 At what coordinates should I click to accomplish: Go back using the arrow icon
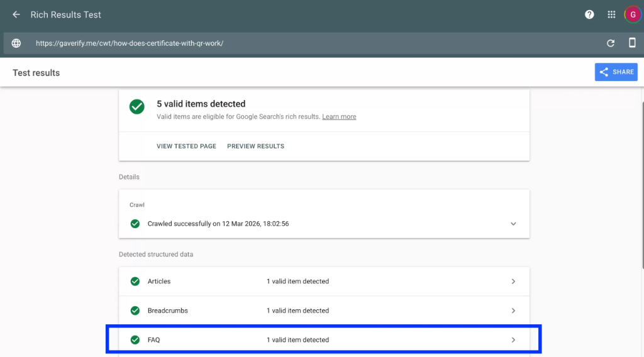point(16,15)
